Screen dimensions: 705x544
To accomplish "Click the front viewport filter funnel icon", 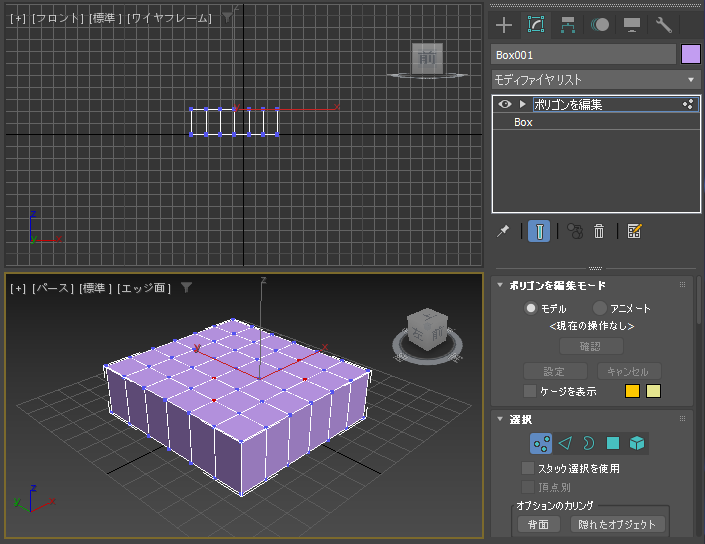I will [x=228, y=17].
